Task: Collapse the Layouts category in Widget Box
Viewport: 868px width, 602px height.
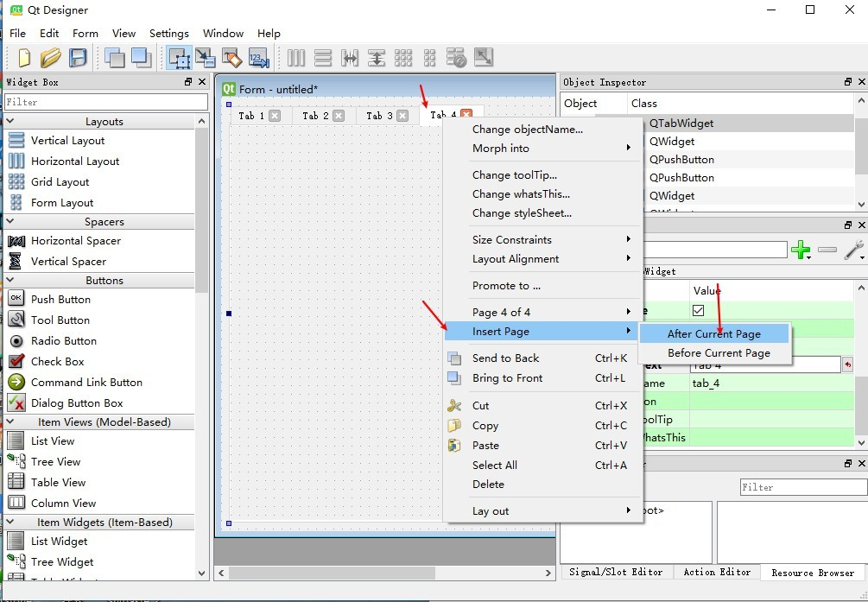Action: 104,122
